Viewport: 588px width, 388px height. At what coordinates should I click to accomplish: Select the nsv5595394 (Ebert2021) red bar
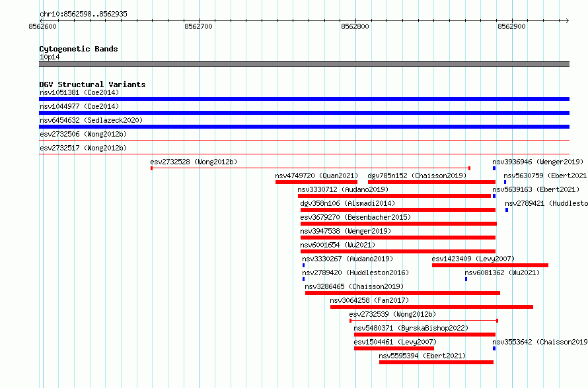tap(436, 362)
